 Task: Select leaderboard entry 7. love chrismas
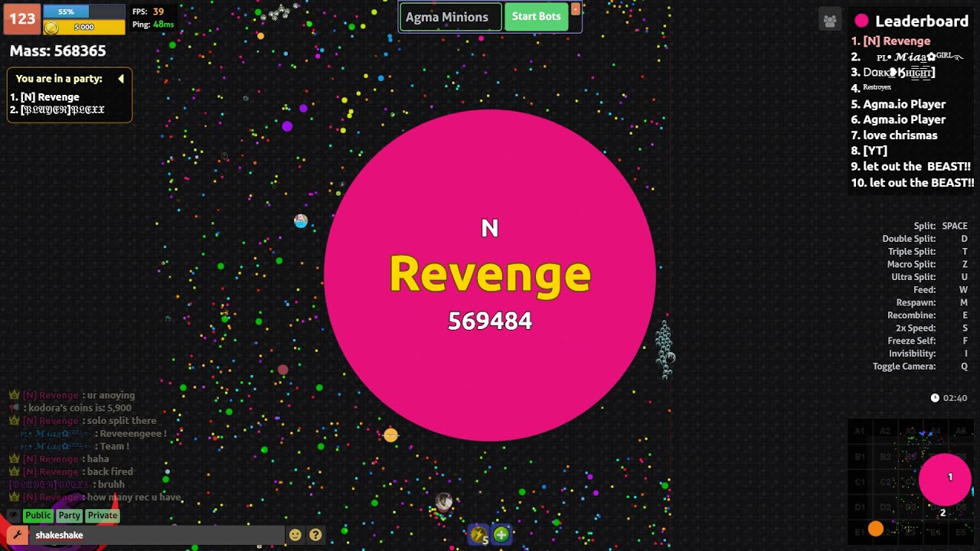point(894,135)
